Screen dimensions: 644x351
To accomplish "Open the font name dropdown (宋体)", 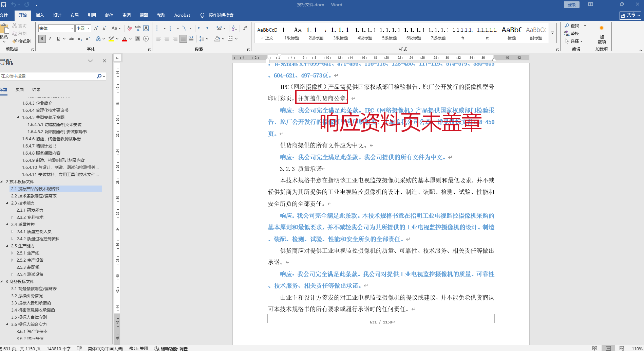I will (72, 29).
